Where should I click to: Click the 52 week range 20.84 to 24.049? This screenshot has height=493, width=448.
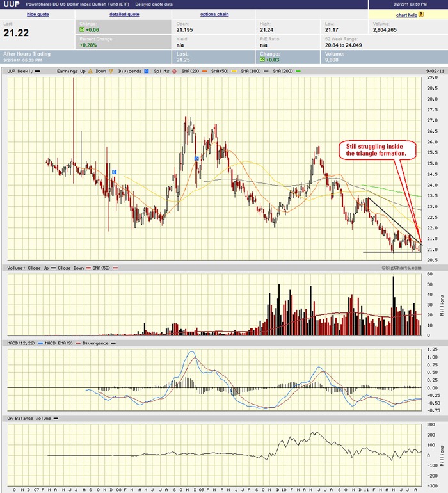click(x=343, y=45)
